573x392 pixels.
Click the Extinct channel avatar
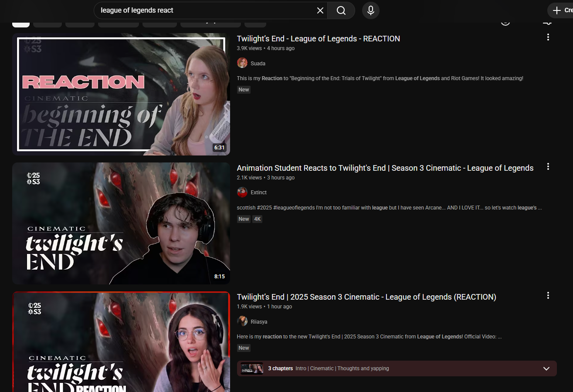tap(242, 192)
